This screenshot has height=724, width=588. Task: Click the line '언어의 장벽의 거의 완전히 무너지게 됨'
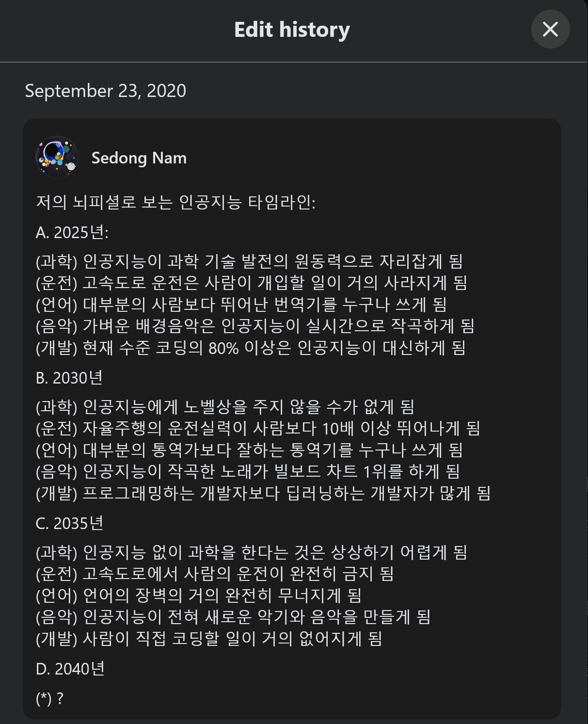pyautogui.click(x=198, y=595)
